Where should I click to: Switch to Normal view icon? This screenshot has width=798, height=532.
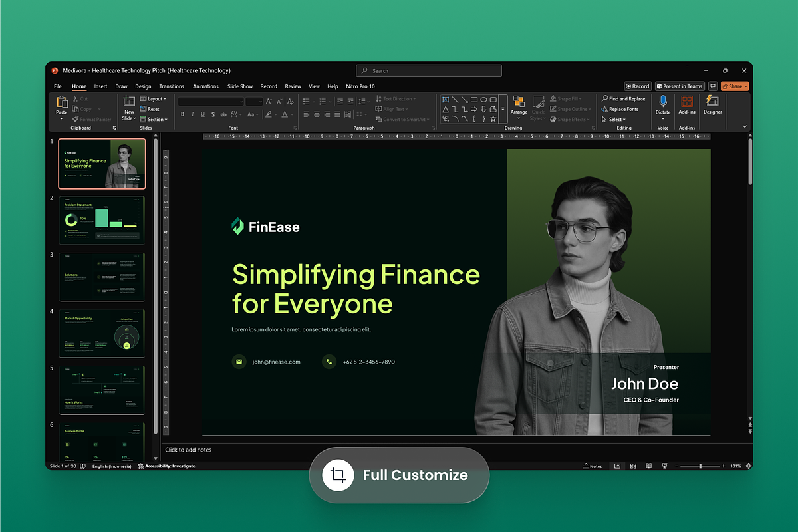click(617, 466)
